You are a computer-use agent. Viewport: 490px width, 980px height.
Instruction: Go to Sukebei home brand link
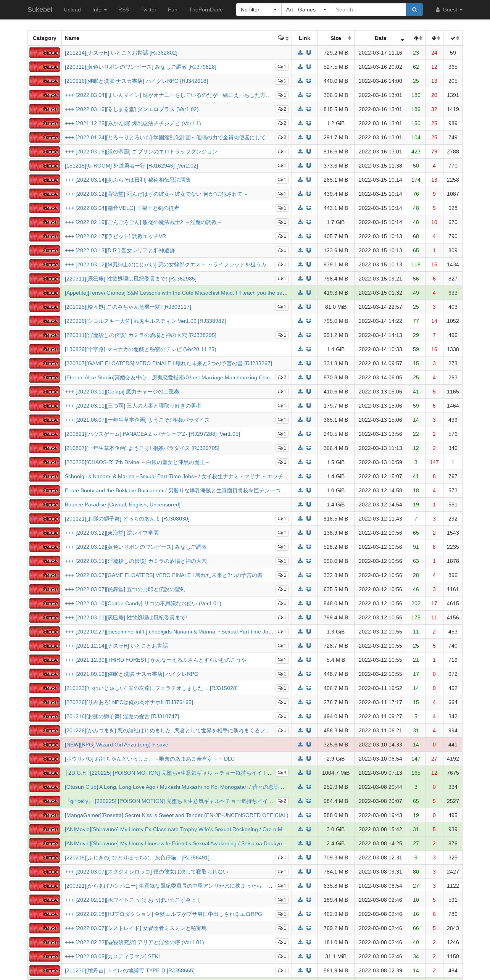40,10
